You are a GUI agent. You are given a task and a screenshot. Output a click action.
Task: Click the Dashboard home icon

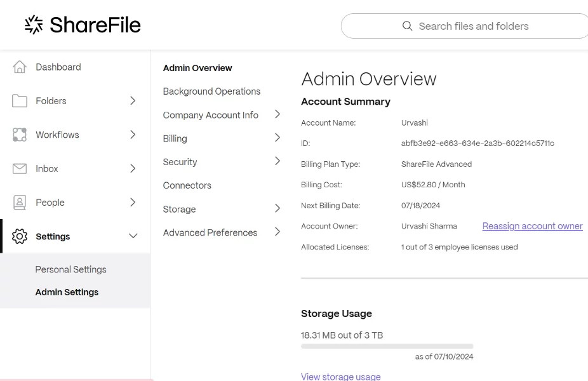click(x=20, y=67)
